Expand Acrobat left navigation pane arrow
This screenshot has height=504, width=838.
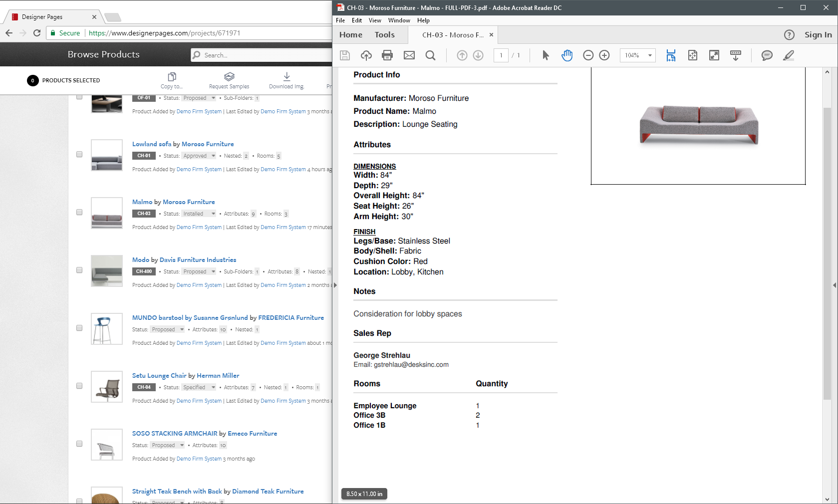[x=335, y=285]
